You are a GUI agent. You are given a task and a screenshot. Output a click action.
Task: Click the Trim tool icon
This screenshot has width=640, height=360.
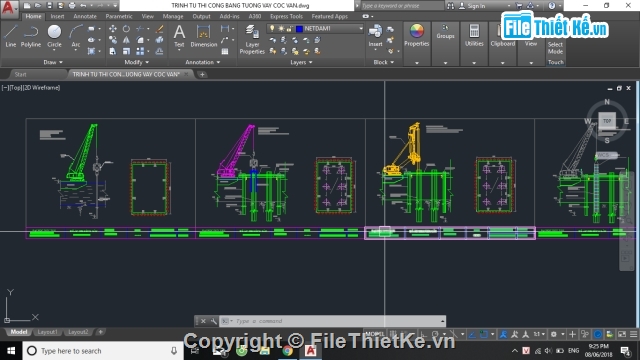pyautogui.click(x=140, y=29)
